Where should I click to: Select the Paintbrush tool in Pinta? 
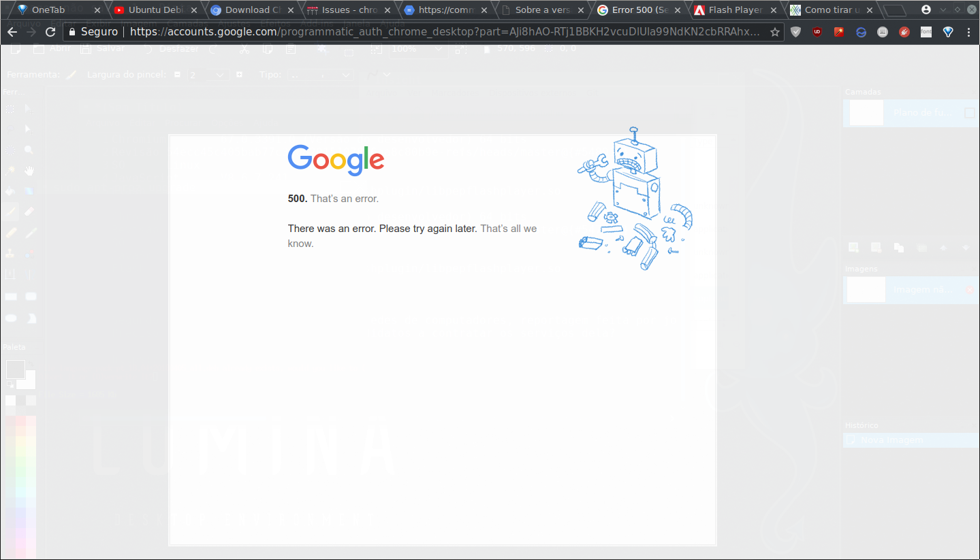10,212
